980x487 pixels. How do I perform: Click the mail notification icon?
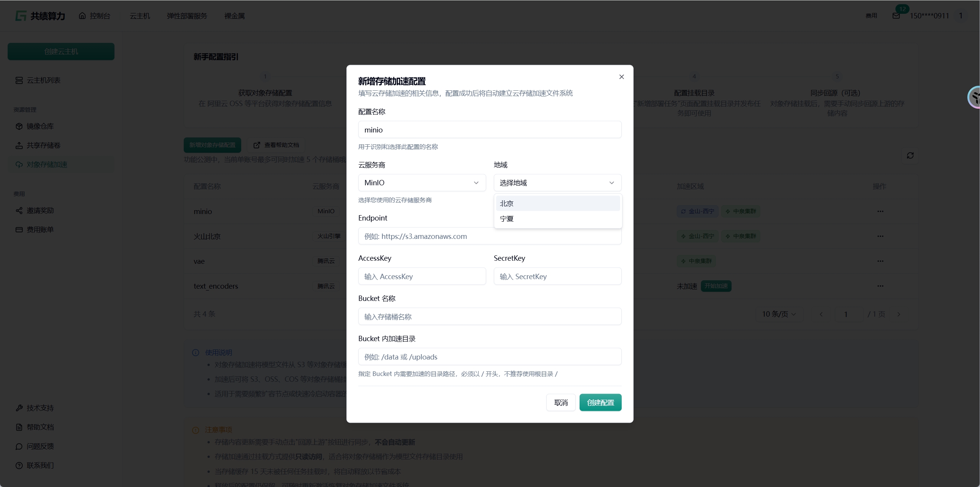tap(896, 16)
